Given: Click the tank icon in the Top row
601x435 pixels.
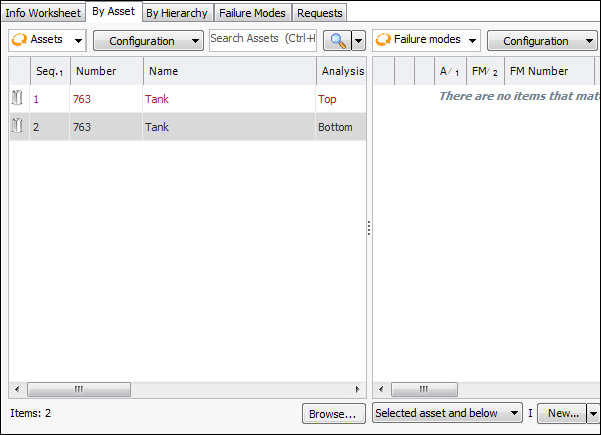Looking at the screenshot, I should point(17,98).
